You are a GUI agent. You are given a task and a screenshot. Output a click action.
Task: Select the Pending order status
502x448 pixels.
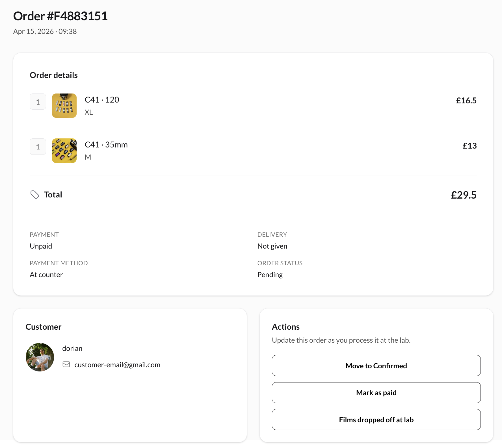coord(270,274)
